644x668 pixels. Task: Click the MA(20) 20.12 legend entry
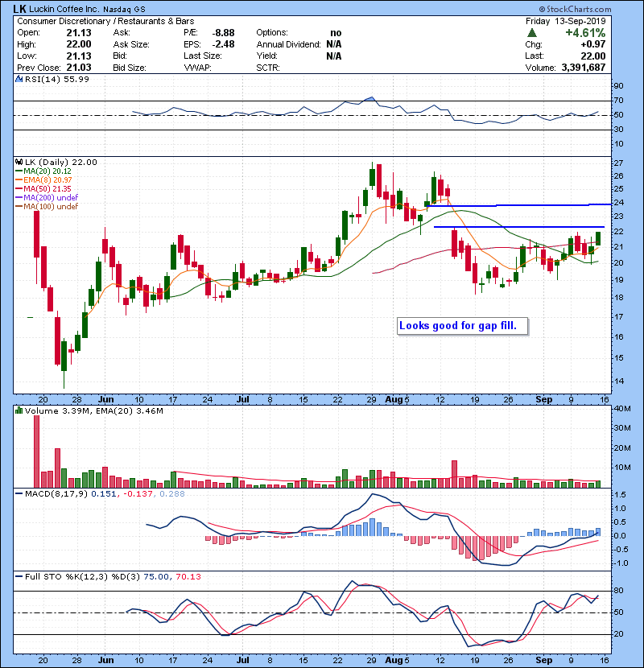pos(44,171)
